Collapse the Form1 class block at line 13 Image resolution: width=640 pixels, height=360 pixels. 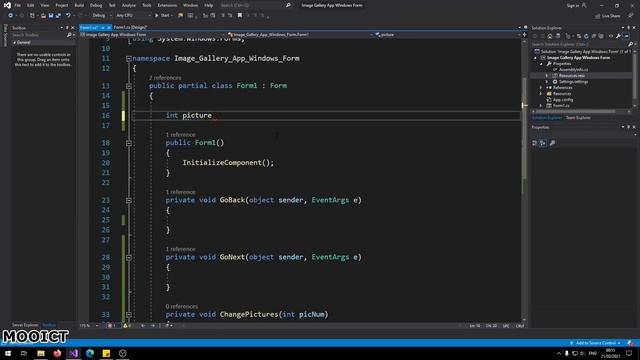pyautogui.click(x=129, y=86)
